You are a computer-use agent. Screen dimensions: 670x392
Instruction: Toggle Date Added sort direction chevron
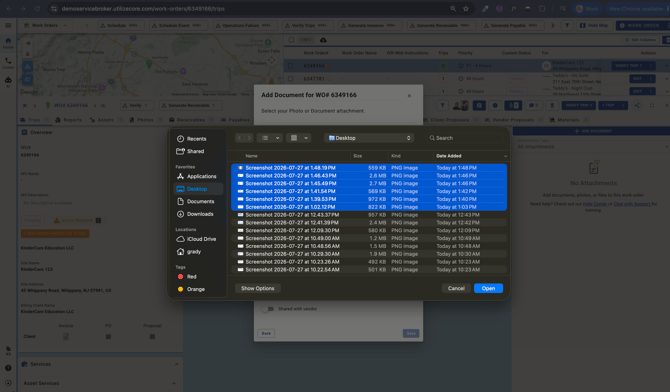click(505, 156)
